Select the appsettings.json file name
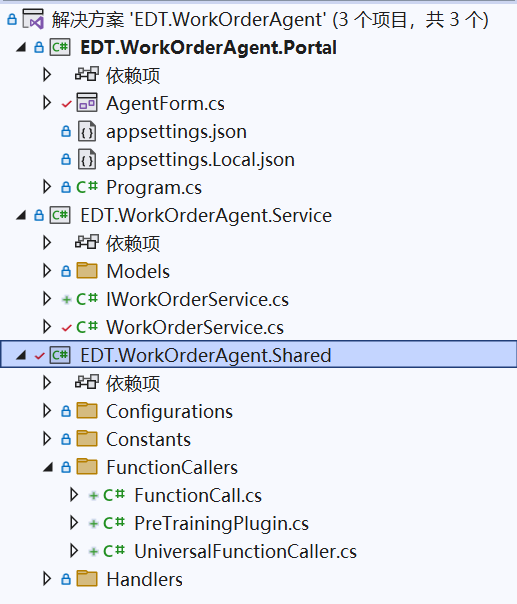The height and width of the screenshot is (604, 517). [176, 132]
